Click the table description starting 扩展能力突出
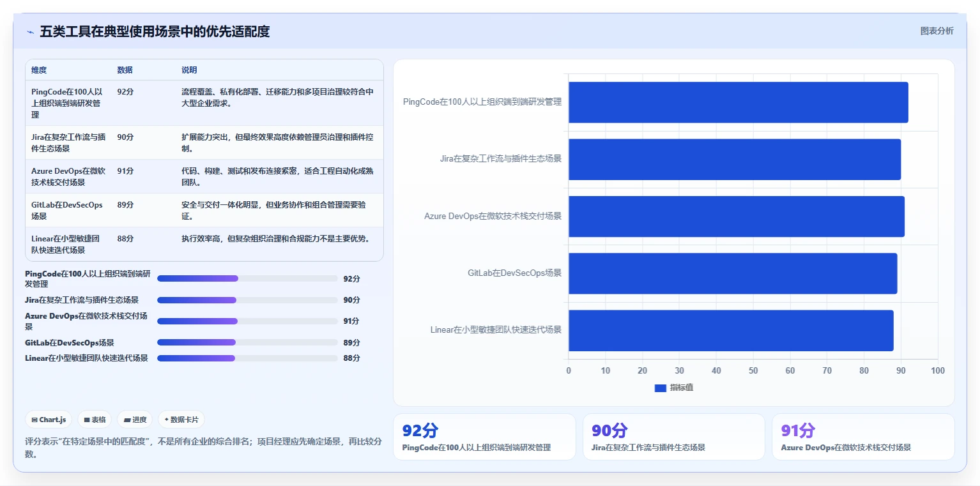The height and width of the screenshot is (486, 980). tap(278, 142)
